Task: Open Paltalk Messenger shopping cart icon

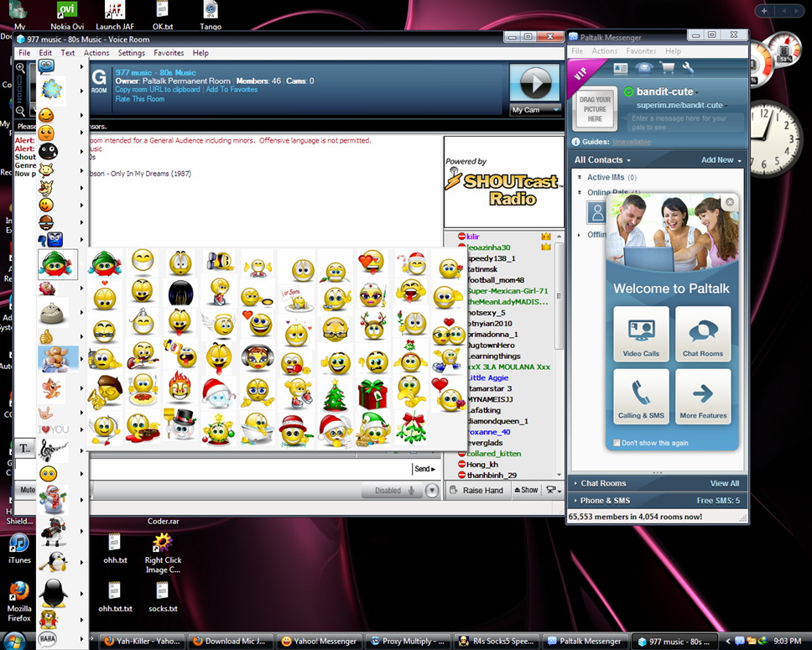Action: 667,67
